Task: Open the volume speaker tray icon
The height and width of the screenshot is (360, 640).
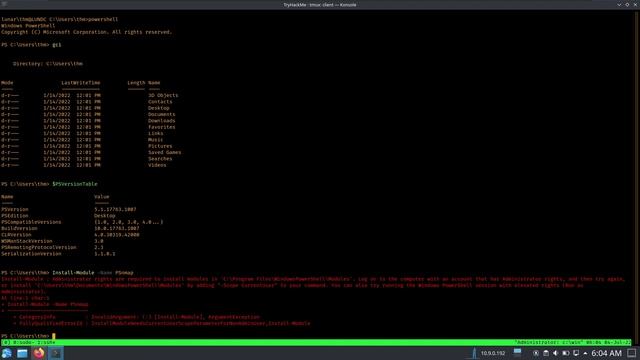Action: 556,353
